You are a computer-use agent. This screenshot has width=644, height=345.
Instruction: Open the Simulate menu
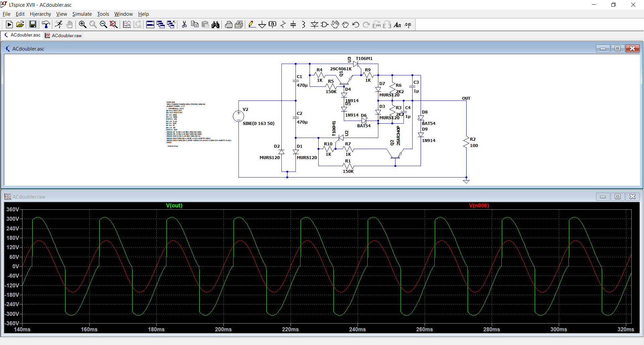82,14
